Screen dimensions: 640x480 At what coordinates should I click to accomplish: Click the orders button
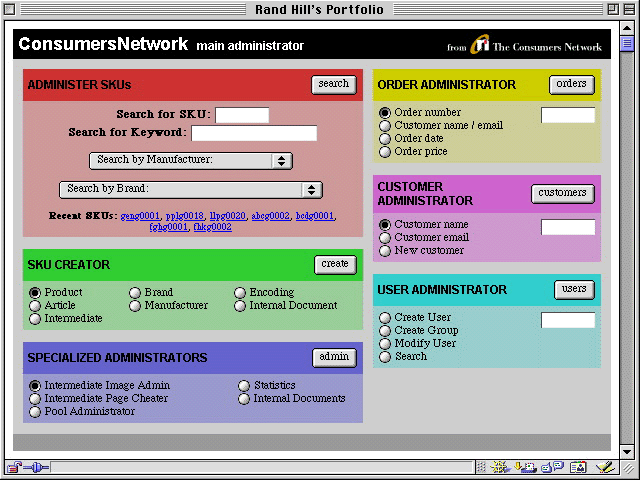pos(571,84)
